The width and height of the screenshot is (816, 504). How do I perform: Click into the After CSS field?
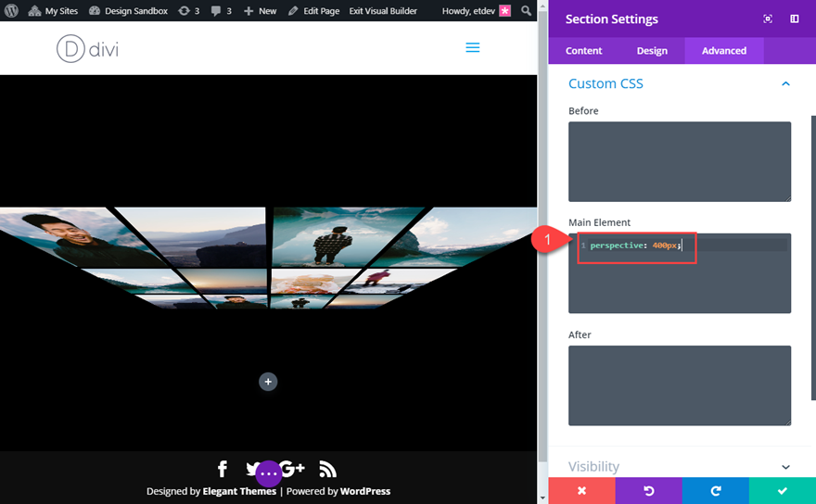pos(680,385)
